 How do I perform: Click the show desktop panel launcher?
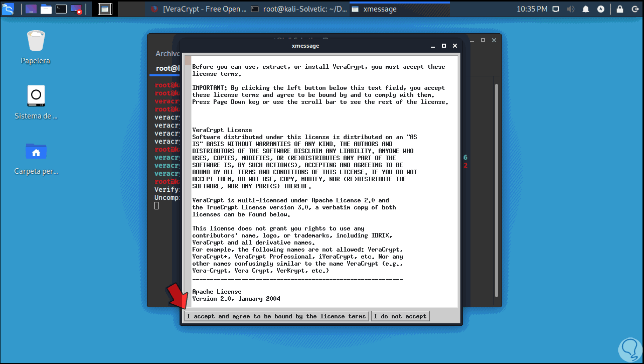point(31,9)
